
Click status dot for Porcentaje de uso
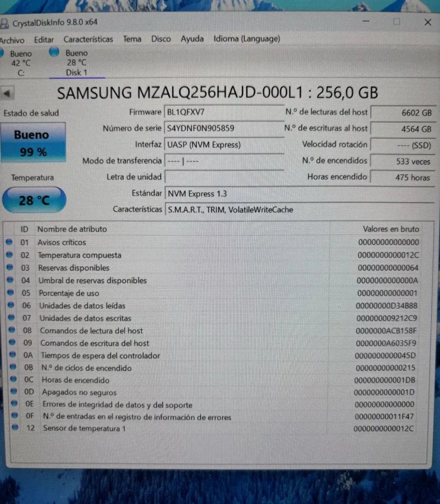[x=10, y=293]
